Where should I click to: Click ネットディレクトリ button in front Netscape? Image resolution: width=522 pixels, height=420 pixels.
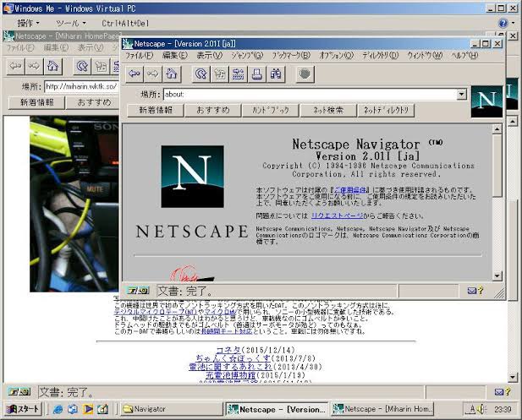[386, 110]
